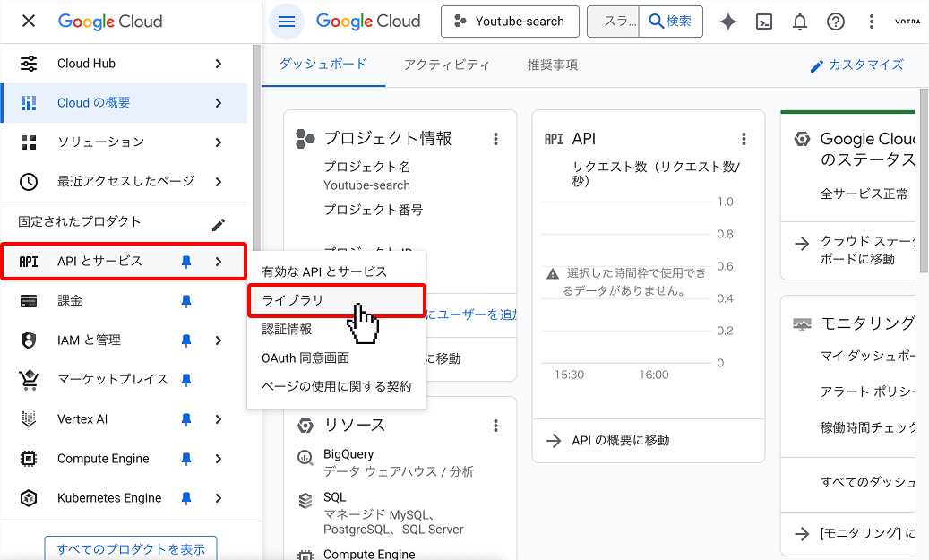Expand the Compute Engine submenu chevron

(219, 459)
